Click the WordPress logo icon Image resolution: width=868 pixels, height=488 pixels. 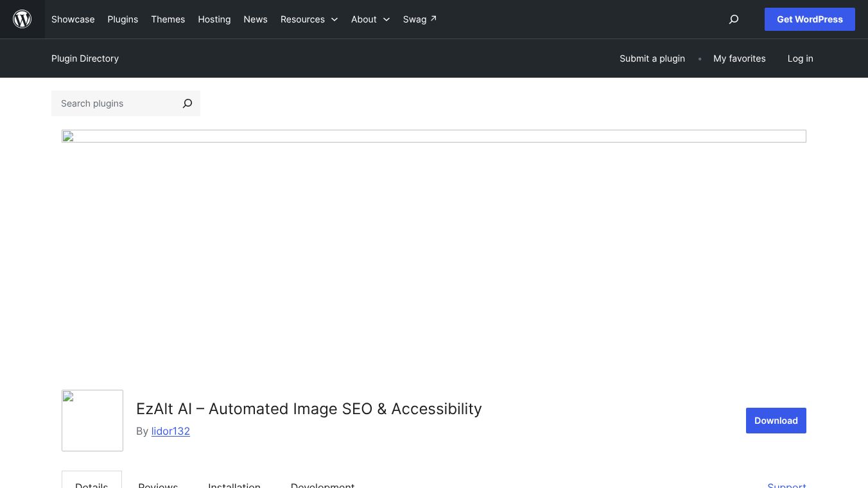(x=22, y=19)
